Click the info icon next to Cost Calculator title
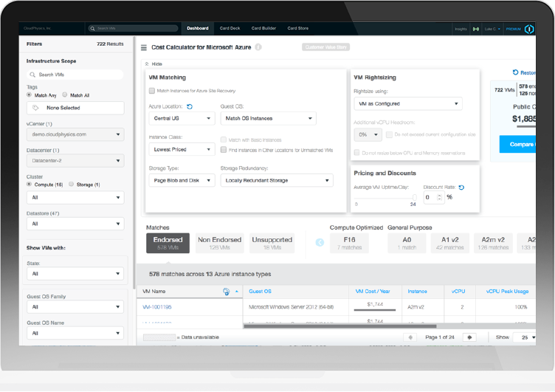555x392 pixels. coord(258,47)
